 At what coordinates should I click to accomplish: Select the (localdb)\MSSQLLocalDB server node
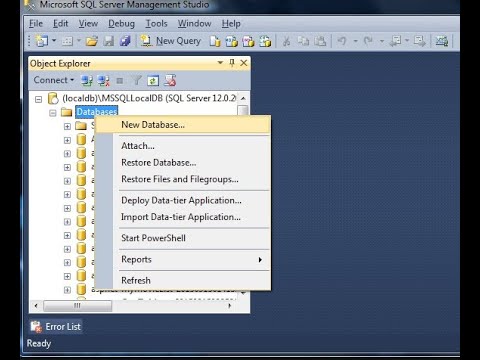pos(149,98)
